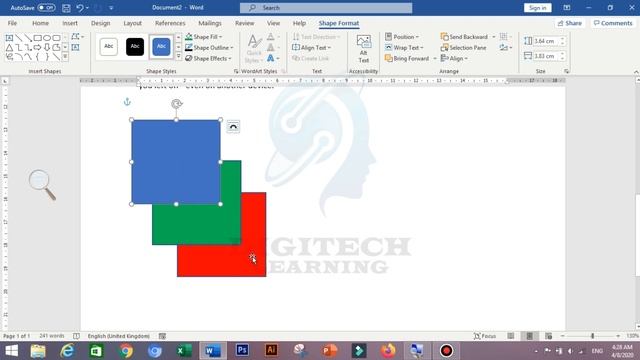
Task: Click the Sign in button
Action: click(x=538, y=8)
